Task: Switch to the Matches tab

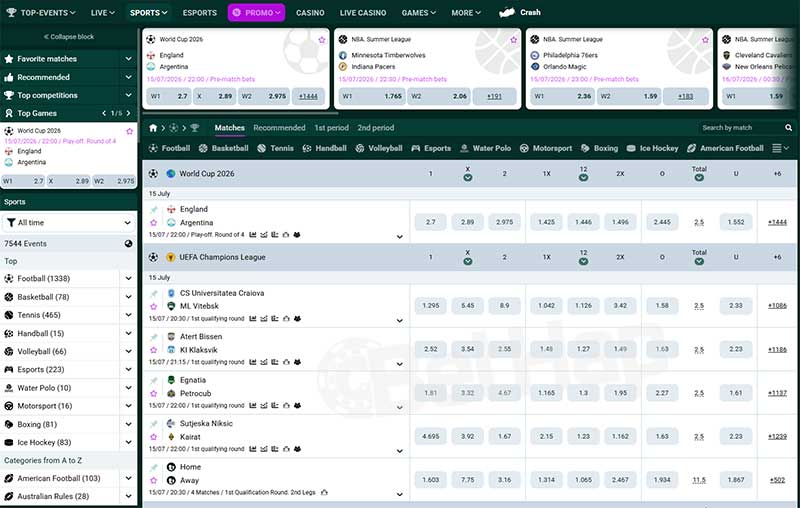Action: (230, 128)
